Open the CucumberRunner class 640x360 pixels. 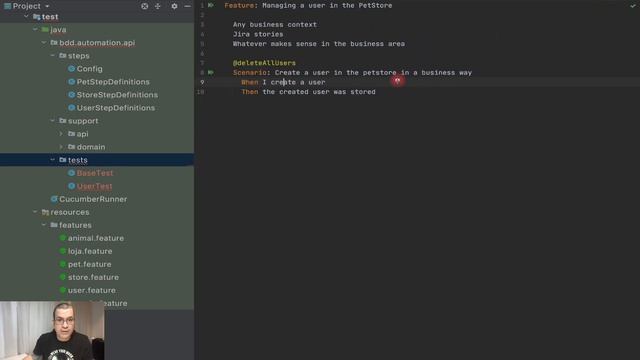(x=93, y=199)
